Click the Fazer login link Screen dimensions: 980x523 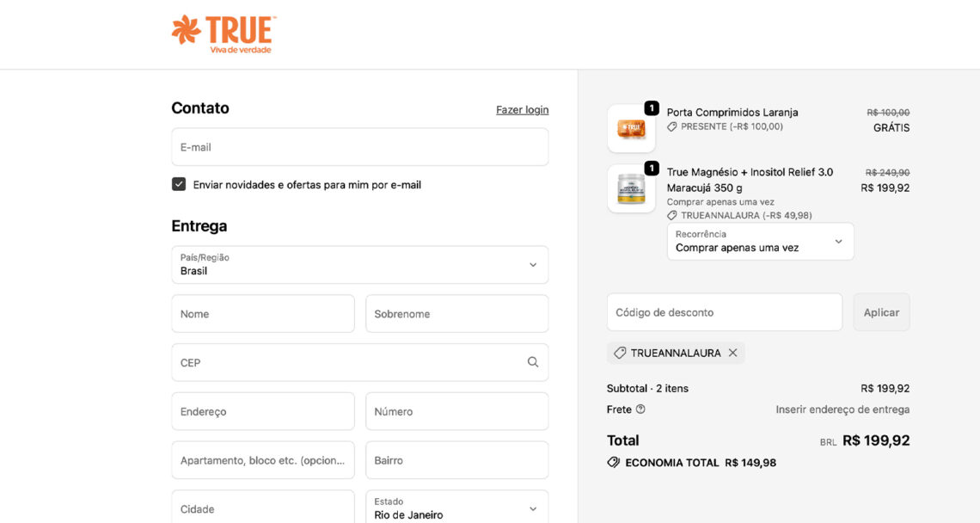click(522, 110)
